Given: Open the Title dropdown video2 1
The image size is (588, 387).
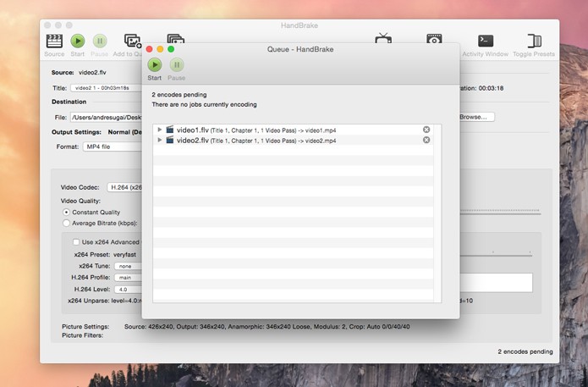Looking at the screenshot, I should coord(107,88).
